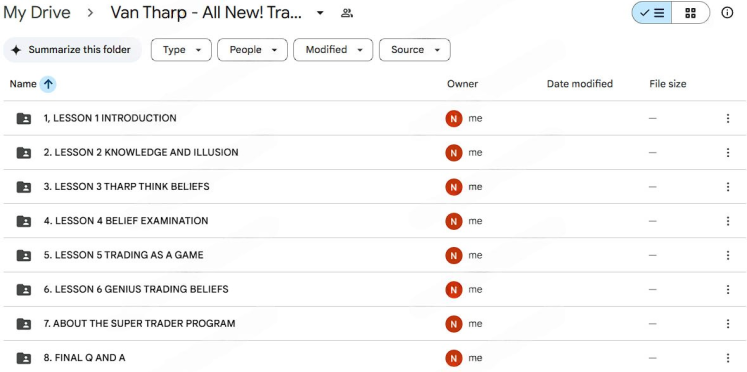Go to My Drive in breadcrumb
The height and width of the screenshot is (372, 747).
pos(37,13)
